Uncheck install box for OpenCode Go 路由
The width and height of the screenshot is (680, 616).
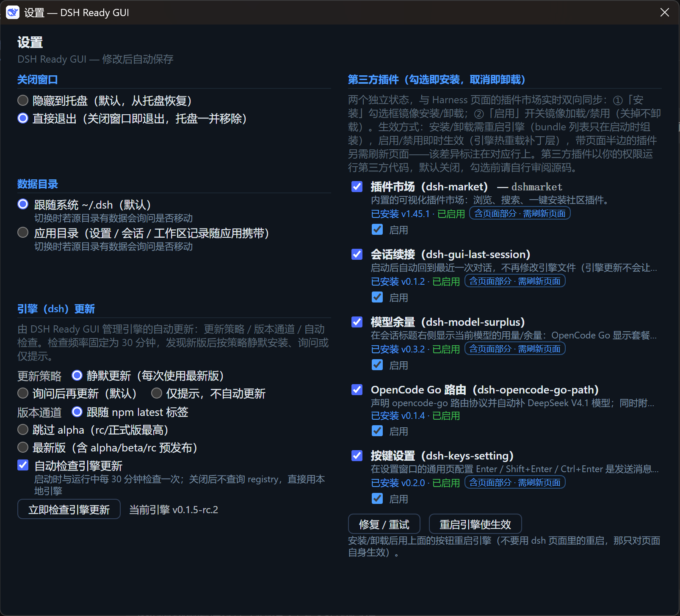click(x=357, y=390)
